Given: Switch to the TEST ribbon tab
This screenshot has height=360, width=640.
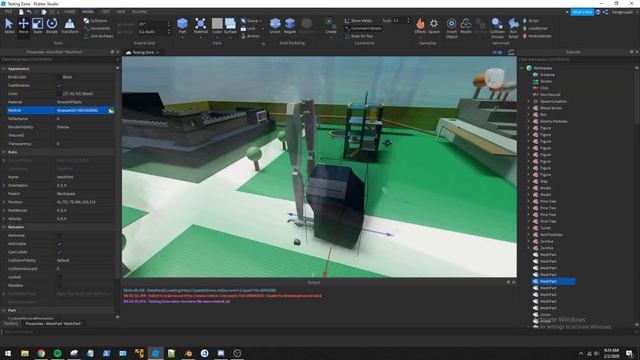Looking at the screenshot, I should pyautogui.click(x=106, y=12).
